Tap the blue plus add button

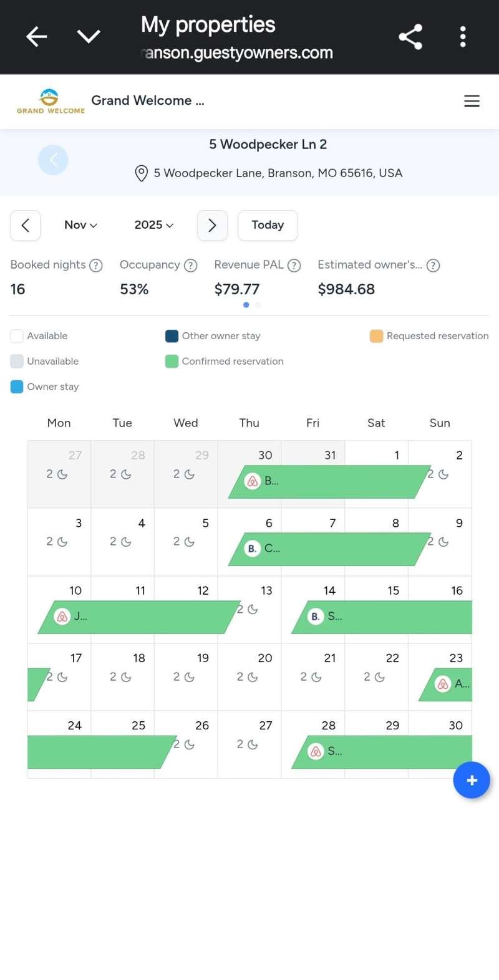472,780
